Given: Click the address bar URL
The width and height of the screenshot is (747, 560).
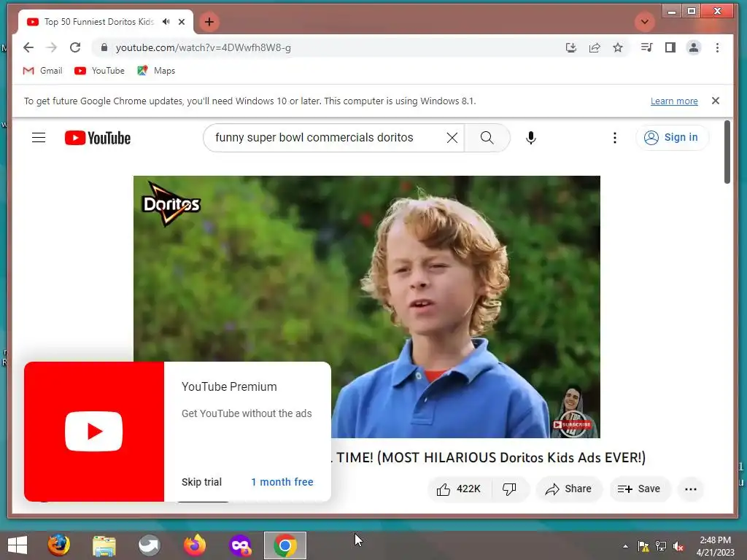Looking at the screenshot, I should tap(204, 47).
